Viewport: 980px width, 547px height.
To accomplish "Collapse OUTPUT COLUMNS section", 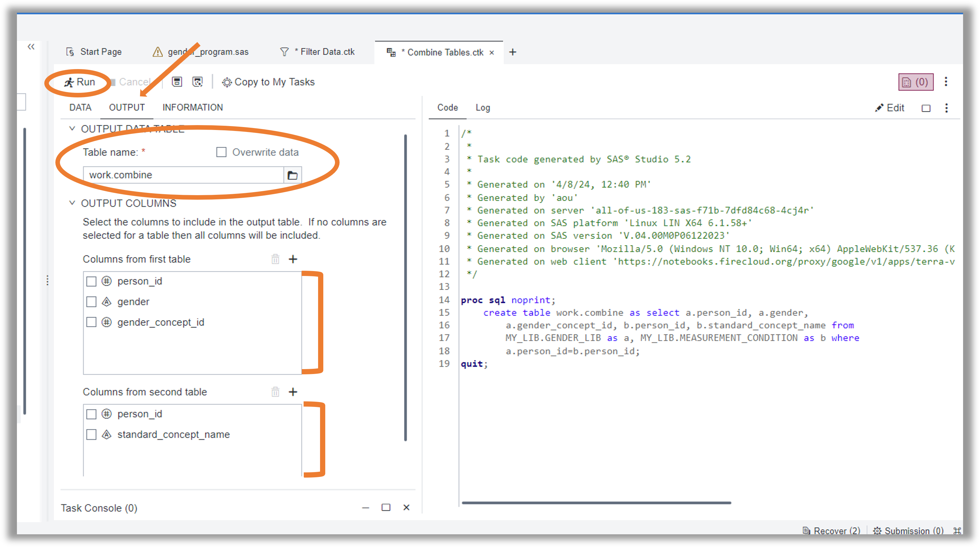I will click(72, 203).
